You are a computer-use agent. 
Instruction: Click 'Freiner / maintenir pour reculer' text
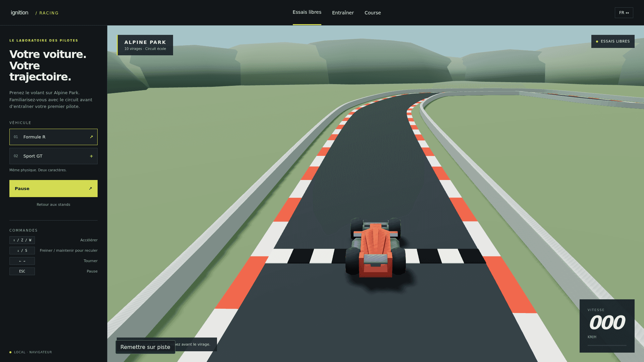click(68, 250)
